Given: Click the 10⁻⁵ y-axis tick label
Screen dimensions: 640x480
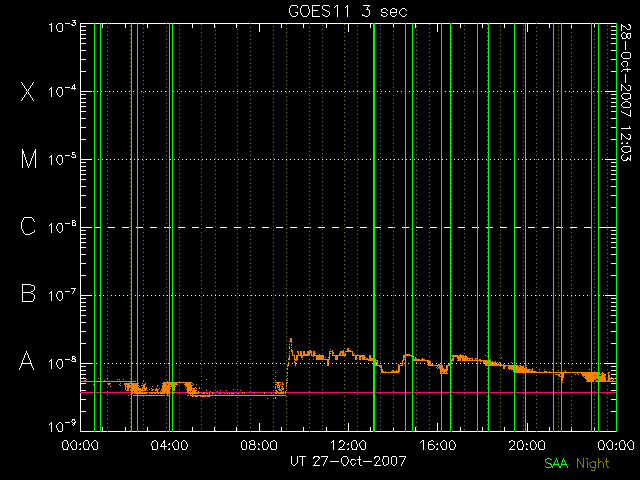Looking at the screenshot, I should [x=62, y=159].
